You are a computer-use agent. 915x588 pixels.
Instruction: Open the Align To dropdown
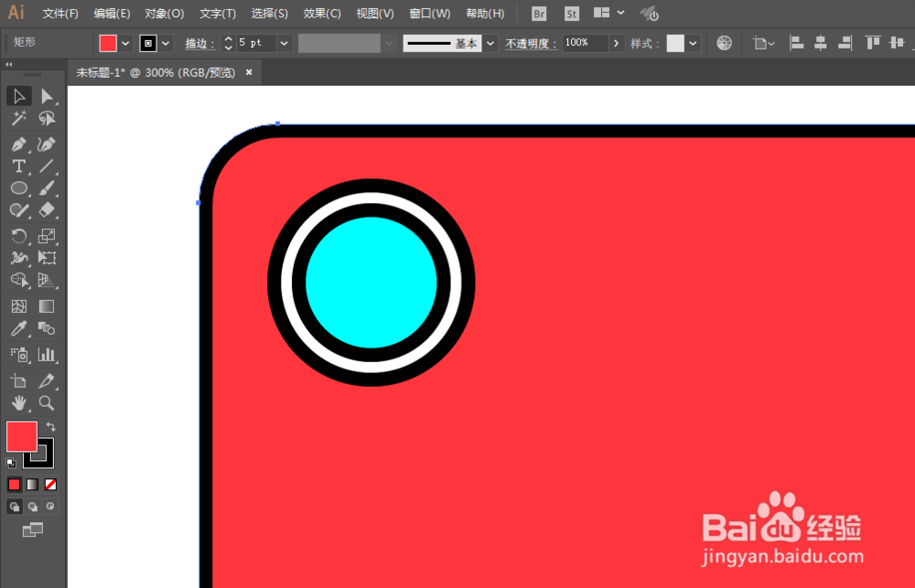764,43
